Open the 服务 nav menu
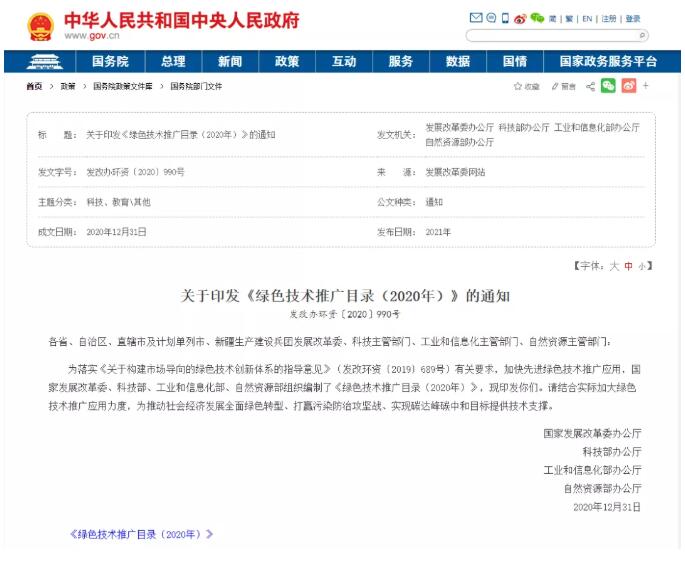The height and width of the screenshot is (572, 685). tap(401, 62)
